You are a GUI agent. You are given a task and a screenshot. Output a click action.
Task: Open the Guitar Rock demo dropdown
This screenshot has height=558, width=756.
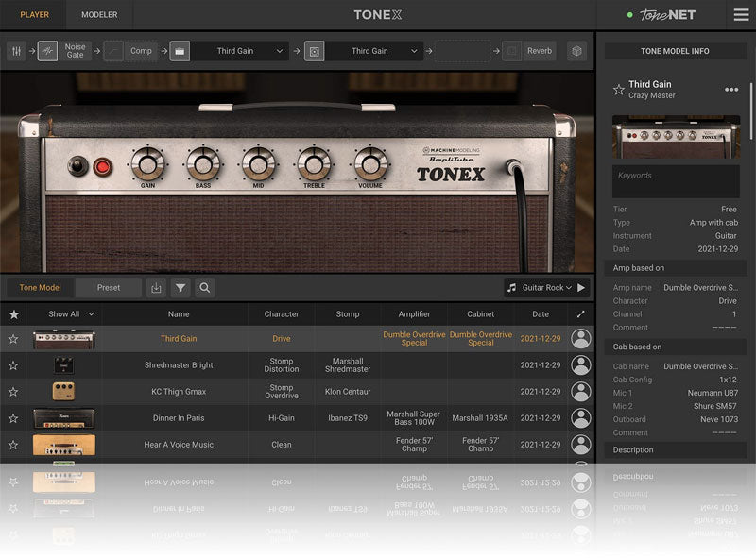coord(547,288)
